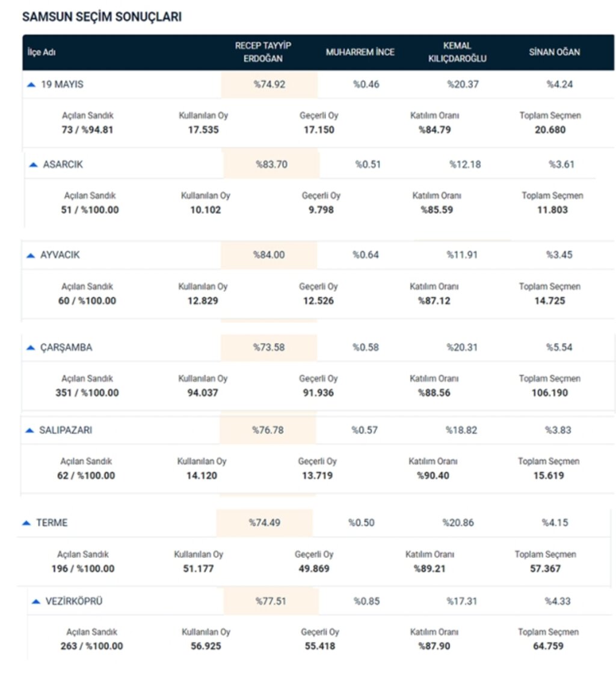This screenshot has height=700, width=616.
Task: Click SALIPAZARI's Katılım Oranı value %90.40
Action: click(433, 476)
